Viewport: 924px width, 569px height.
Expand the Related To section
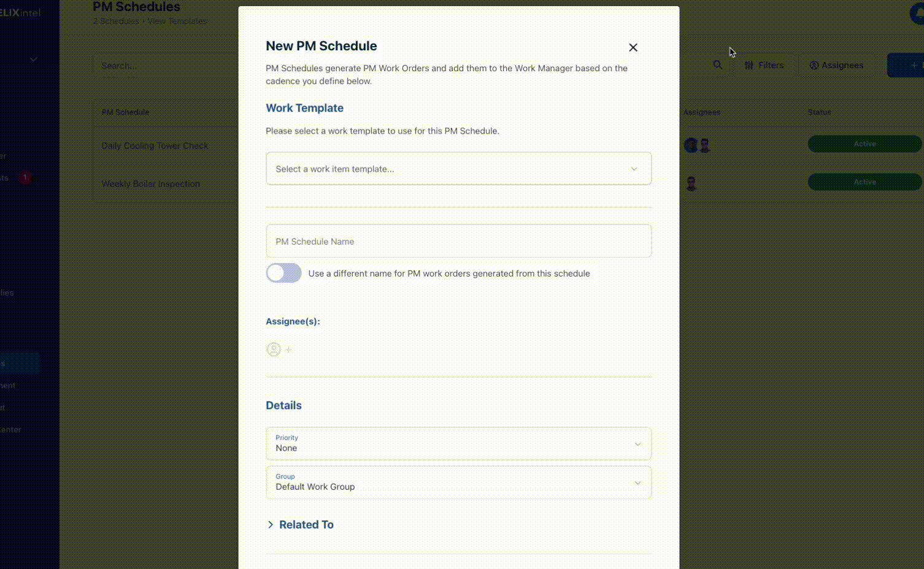click(300, 524)
